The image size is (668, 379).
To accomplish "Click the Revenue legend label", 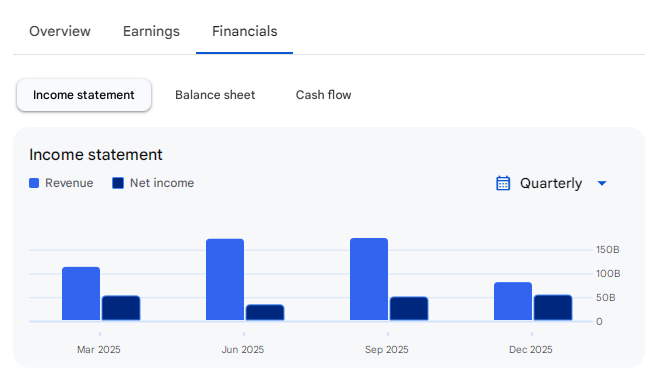I will tap(69, 183).
